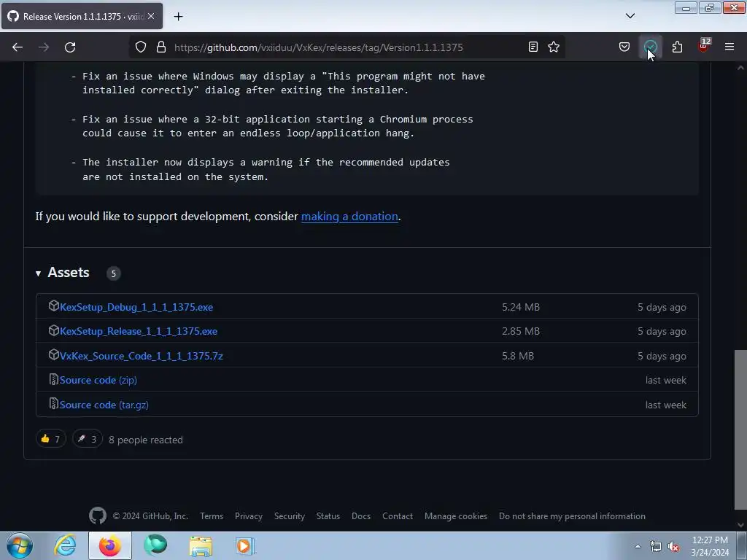Viewport: 747px width, 560px height.
Task: Open the Extensions puzzle-piece icon
Action: pyautogui.click(x=677, y=47)
